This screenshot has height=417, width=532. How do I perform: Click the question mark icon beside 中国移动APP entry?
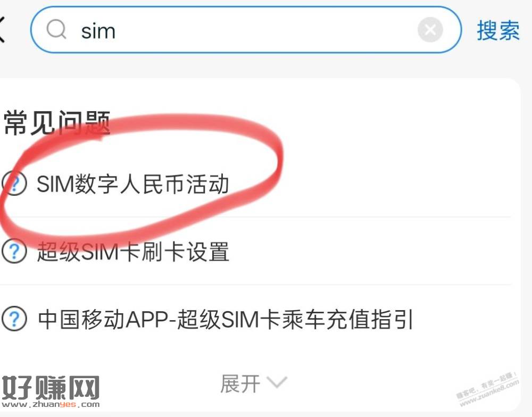click(x=14, y=319)
